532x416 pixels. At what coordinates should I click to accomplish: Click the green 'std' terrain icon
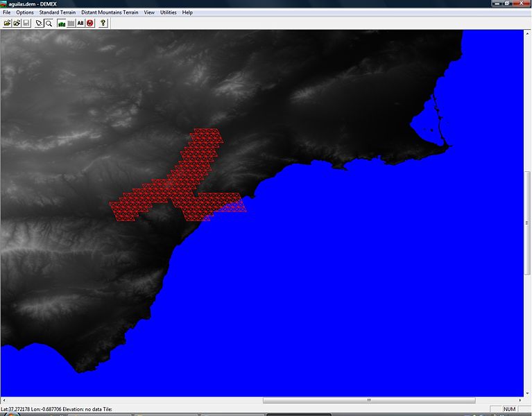61,23
